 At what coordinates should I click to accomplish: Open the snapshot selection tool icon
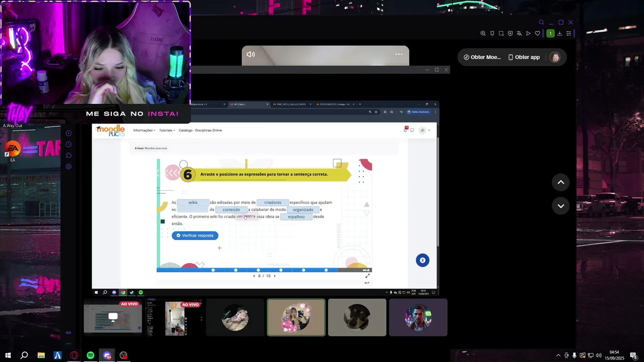tap(501, 34)
